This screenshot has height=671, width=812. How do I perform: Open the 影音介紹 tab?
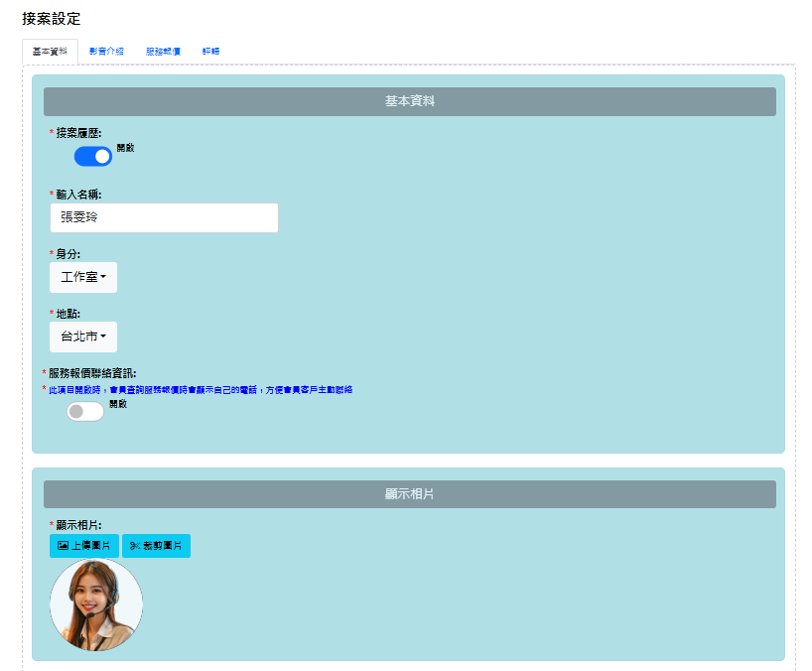[106, 52]
